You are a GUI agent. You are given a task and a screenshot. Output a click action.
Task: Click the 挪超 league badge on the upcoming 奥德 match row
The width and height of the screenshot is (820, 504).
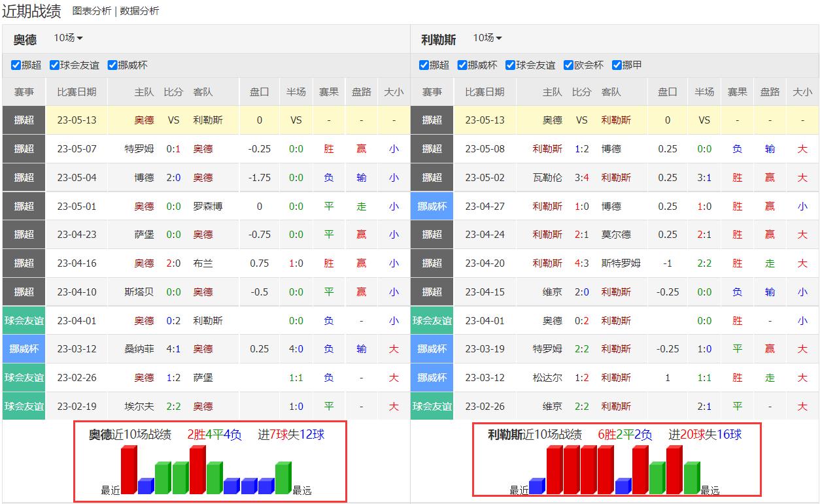point(24,120)
